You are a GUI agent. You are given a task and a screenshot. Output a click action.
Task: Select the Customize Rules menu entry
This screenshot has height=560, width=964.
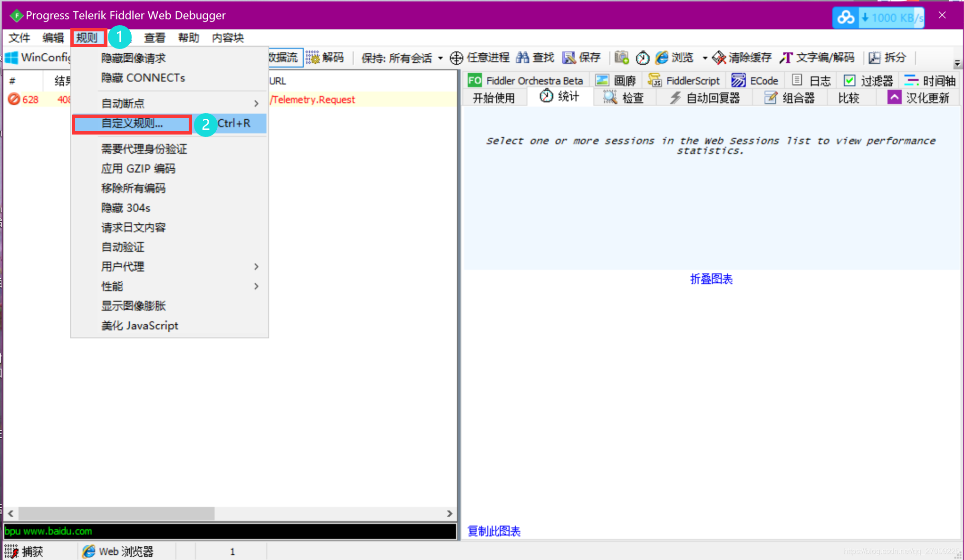132,124
